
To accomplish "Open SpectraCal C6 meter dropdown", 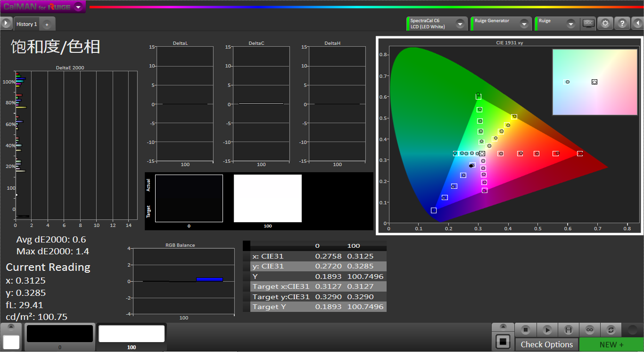I will (x=460, y=24).
